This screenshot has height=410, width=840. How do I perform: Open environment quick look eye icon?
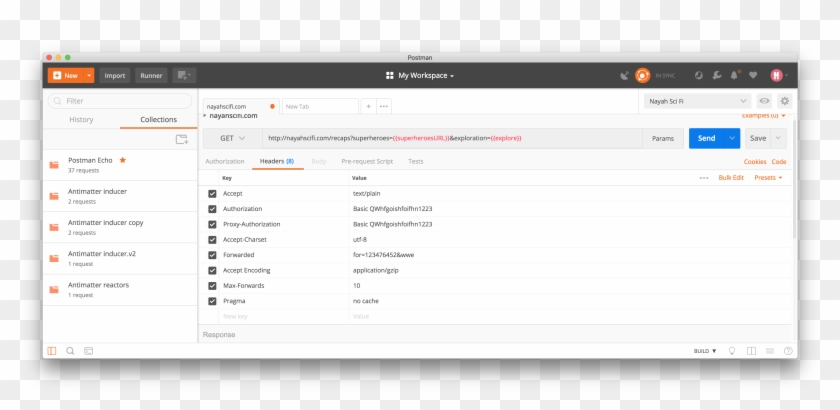coord(764,101)
